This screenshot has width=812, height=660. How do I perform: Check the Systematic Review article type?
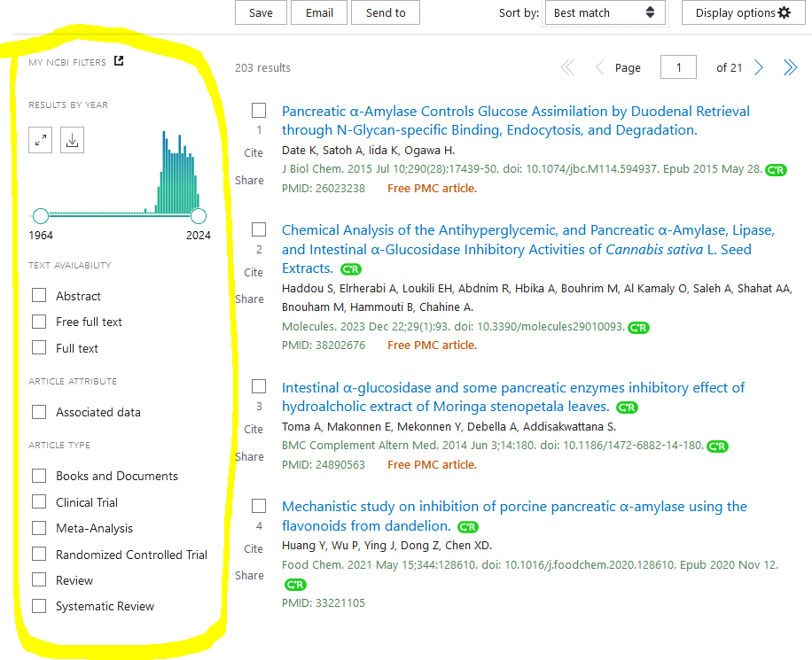tap(39, 606)
